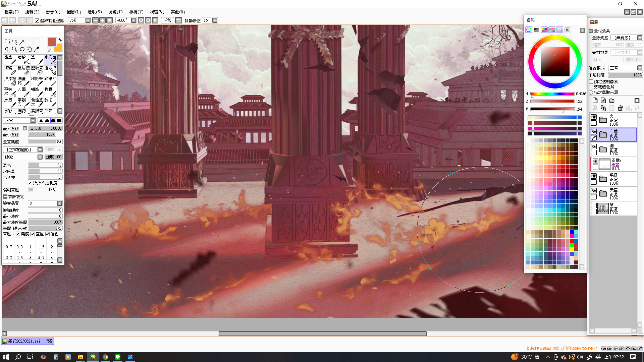This screenshot has height=362, width=644.
Task: Open the 濾鏡(T) menu
Action: (x=115, y=12)
